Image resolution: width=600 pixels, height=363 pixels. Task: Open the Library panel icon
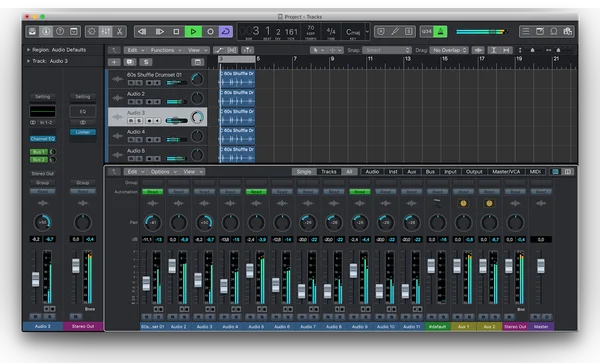click(x=33, y=31)
